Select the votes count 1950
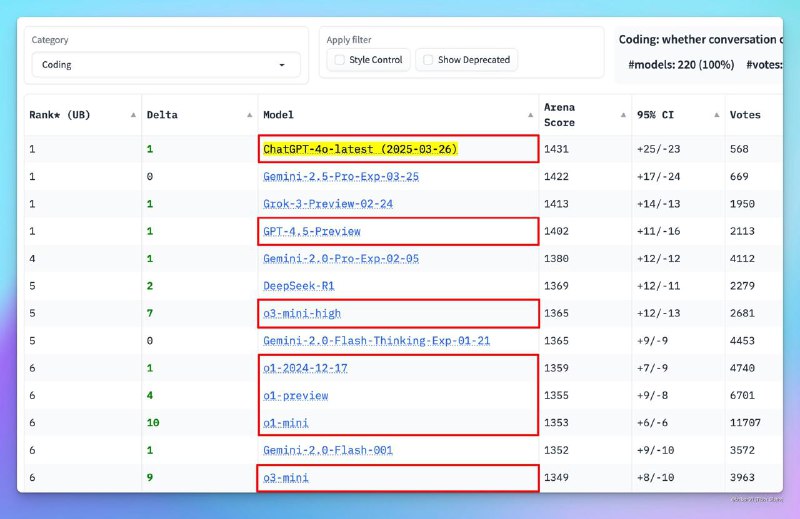This screenshot has width=800, height=519. point(742,204)
